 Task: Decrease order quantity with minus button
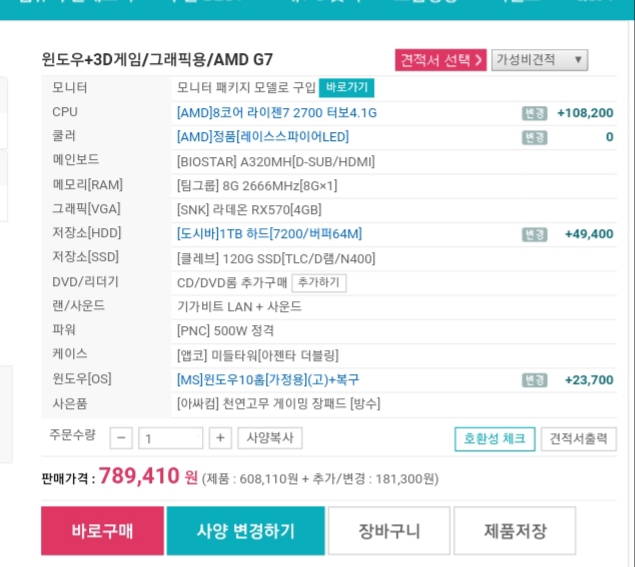pyautogui.click(x=121, y=438)
